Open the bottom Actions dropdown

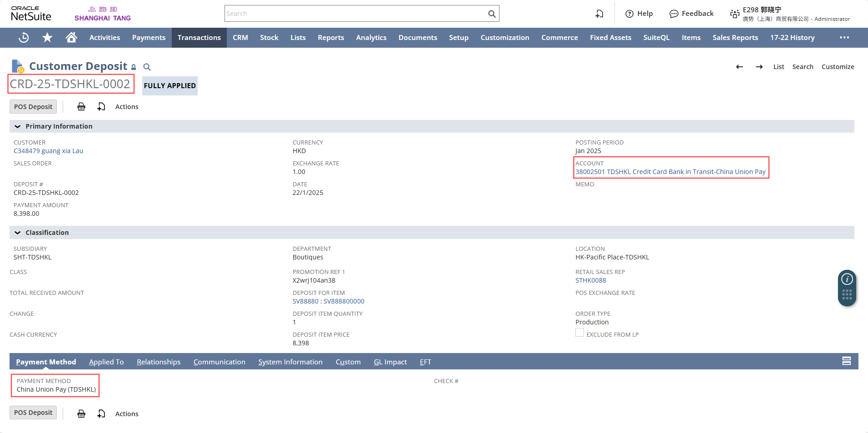click(x=127, y=414)
